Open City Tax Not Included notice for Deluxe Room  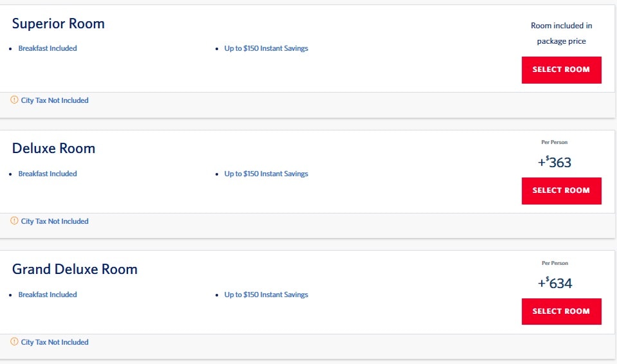point(55,221)
